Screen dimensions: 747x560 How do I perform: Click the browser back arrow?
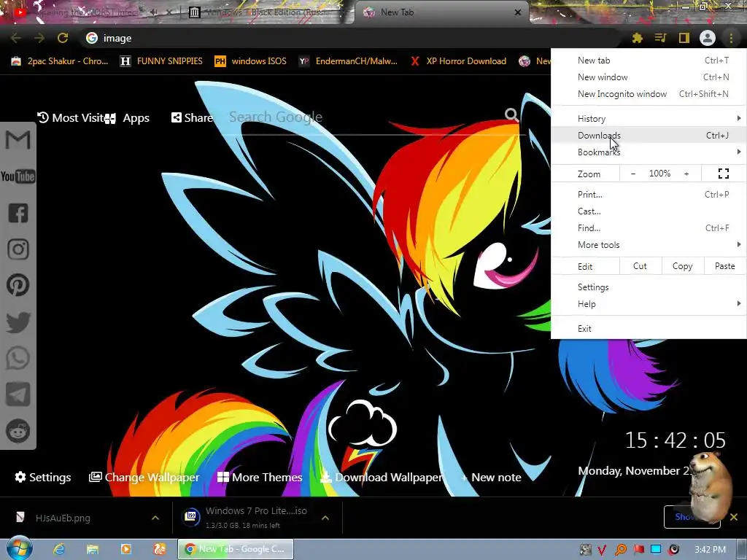(16, 38)
